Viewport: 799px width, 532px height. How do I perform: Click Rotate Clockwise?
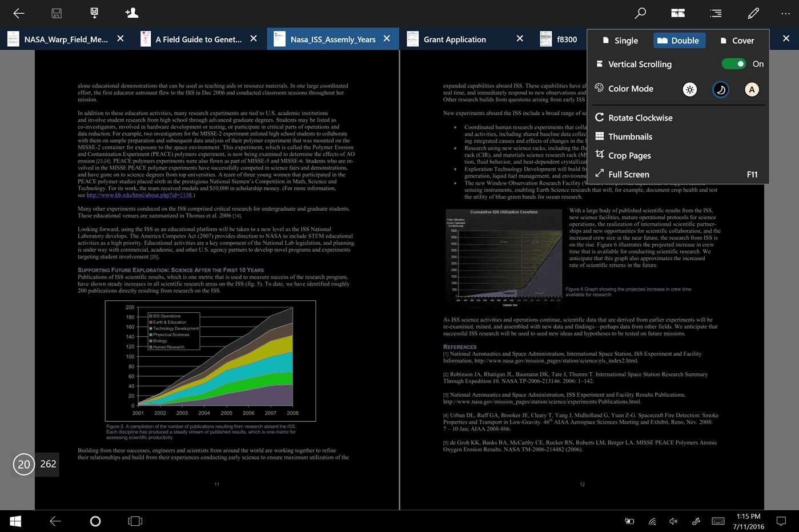(640, 118)
